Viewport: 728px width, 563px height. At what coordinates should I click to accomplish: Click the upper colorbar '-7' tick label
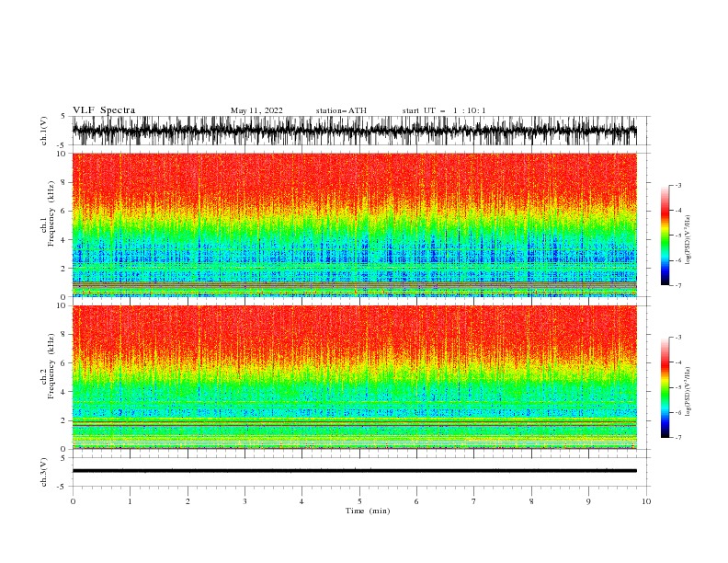[x=678, y=285]
